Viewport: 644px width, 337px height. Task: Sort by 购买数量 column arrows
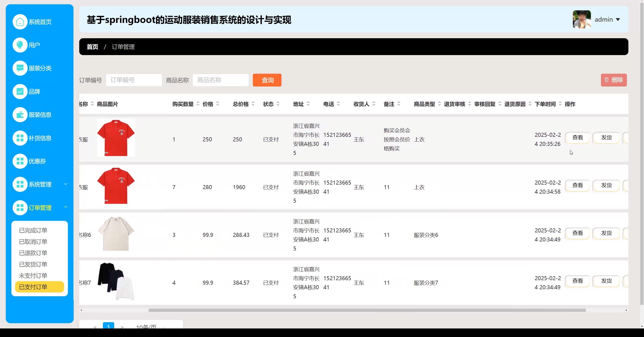click(198, 104)
